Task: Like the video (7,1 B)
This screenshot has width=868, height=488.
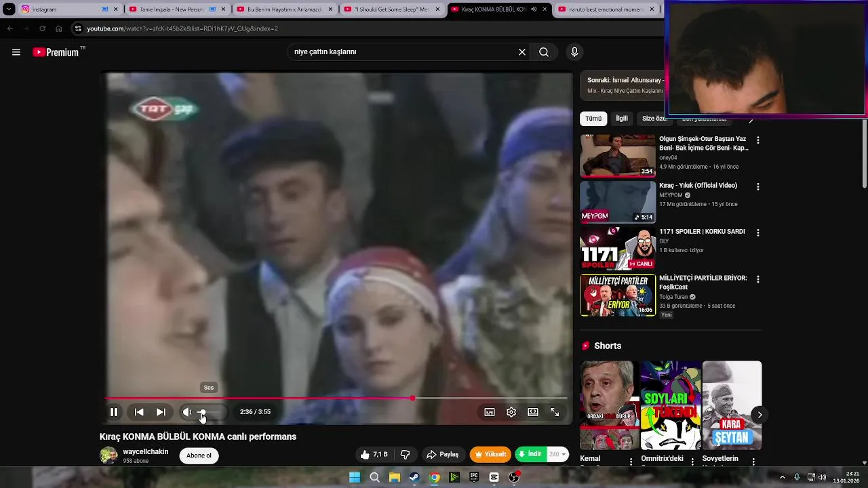Action: (x=374, y=454)
